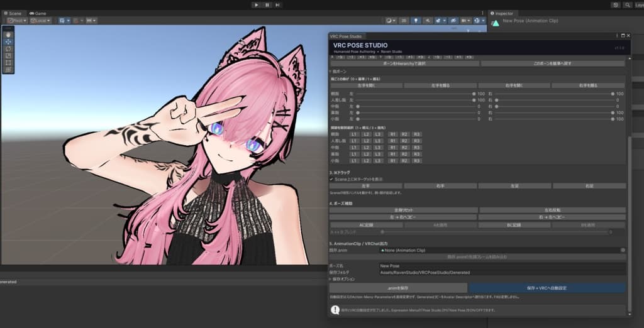This screenshot has height=328, width=644.
Task: Adjust the left 親指 slider
Action: click(x=415, y=94)
